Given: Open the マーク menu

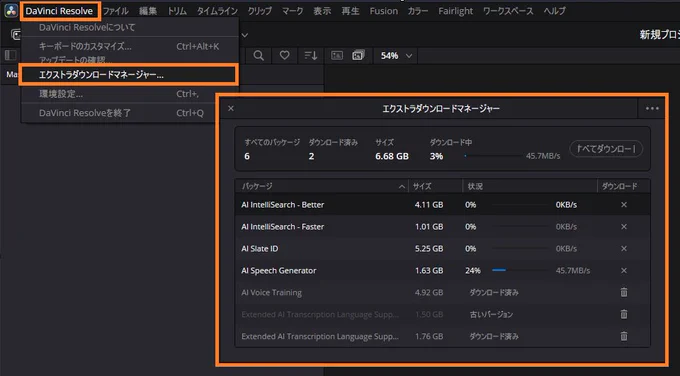Looking at the screenshot, I should point(293,11).
